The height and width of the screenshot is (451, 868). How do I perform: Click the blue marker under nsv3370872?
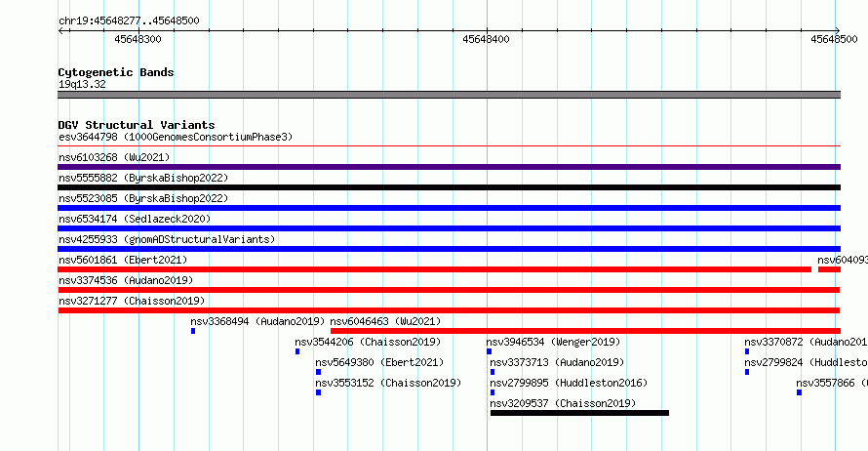tap(747, 351)
